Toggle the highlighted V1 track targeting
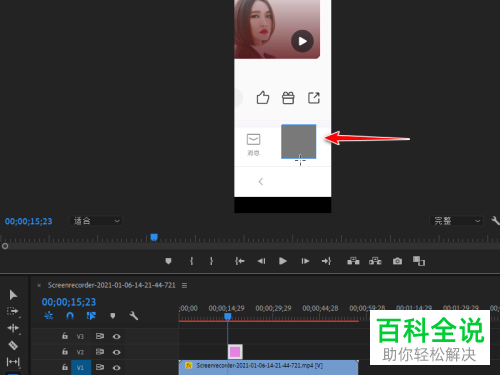The width and height of the screenshot is (500, 375). click(81, 367)
